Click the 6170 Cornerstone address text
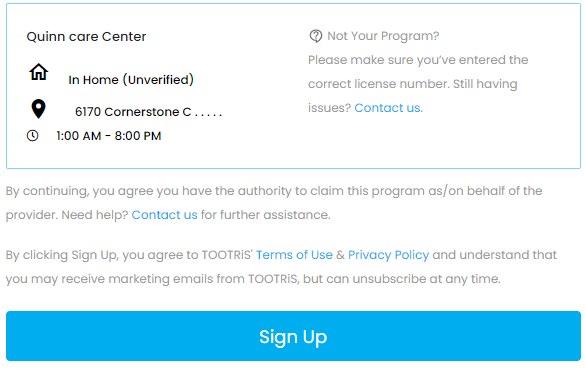 [133, 112]
